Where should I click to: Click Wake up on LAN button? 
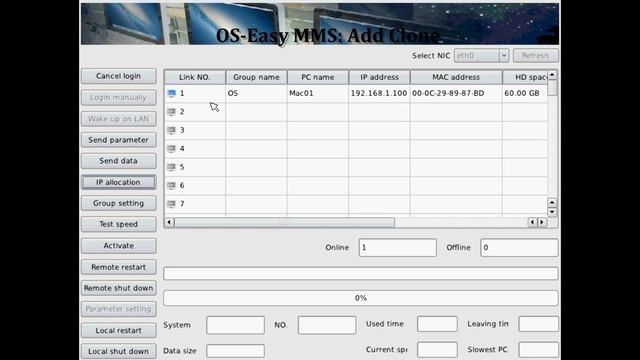[x=118, y=119]
